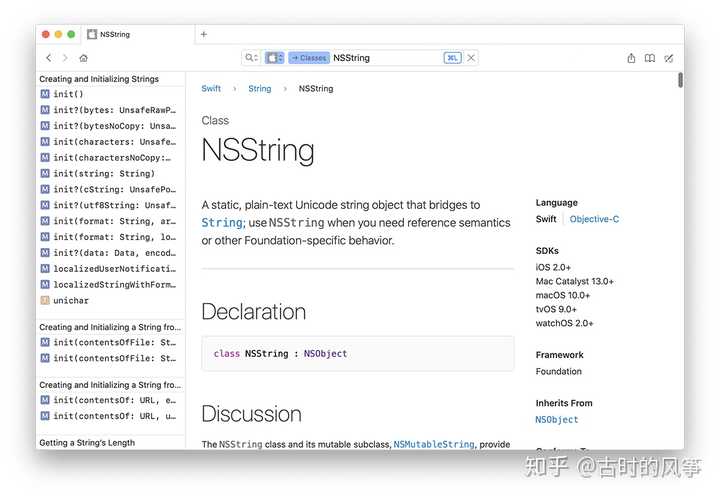Click the M icon beside localizedUserNotificati…
Image resolution: width=720 pixels, height=497 pixels.
[45, 268]
